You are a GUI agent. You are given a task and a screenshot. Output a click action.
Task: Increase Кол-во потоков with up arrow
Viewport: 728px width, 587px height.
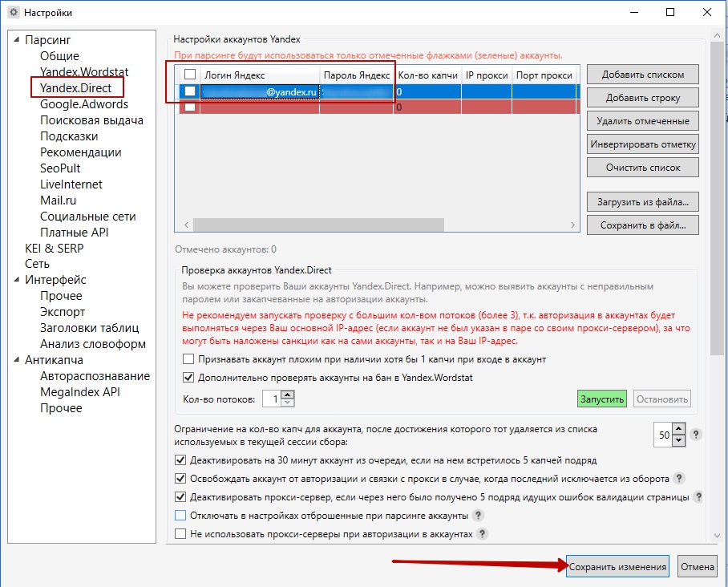pos(288,395)
